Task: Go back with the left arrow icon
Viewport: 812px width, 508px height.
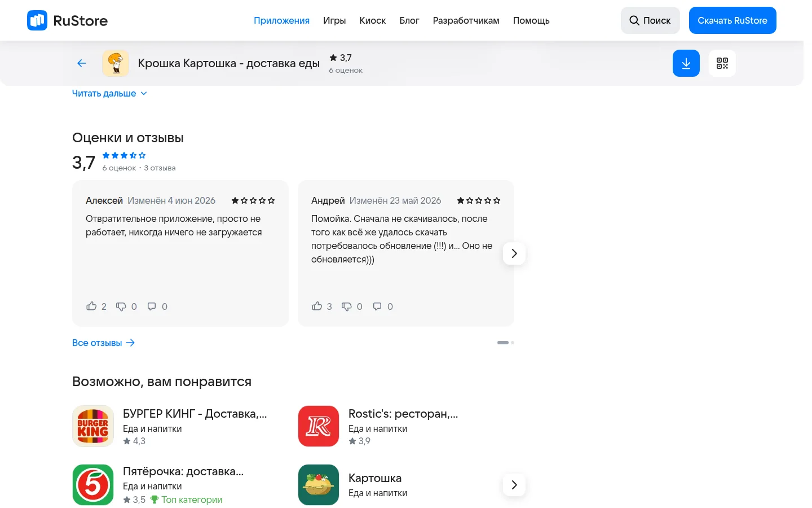Action: [82, 63]
